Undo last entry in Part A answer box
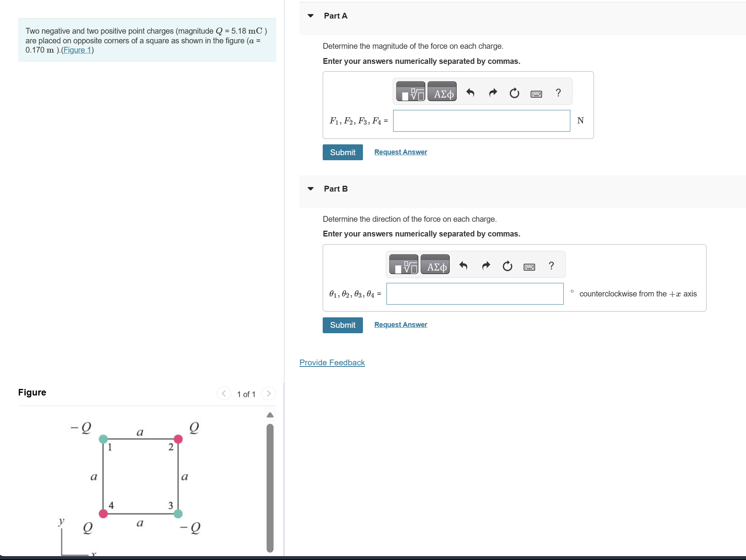This screenshot has height=560, width=746. [471, 92]
